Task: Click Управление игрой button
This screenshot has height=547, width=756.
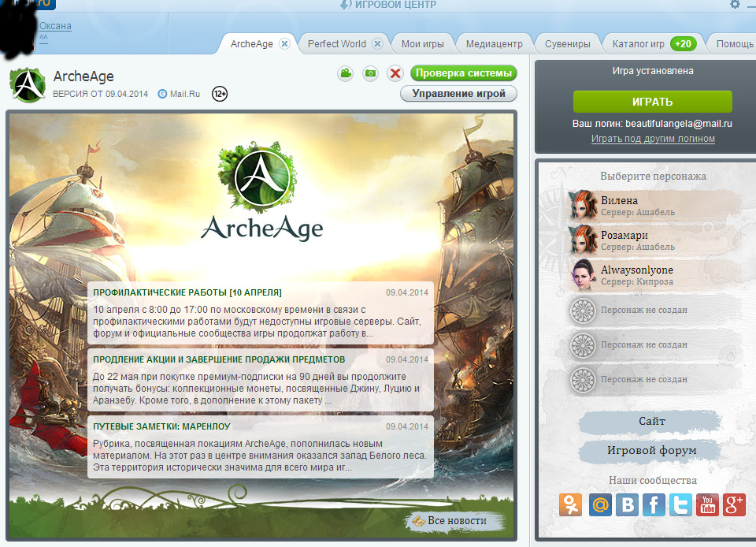Action: point(458,94)
